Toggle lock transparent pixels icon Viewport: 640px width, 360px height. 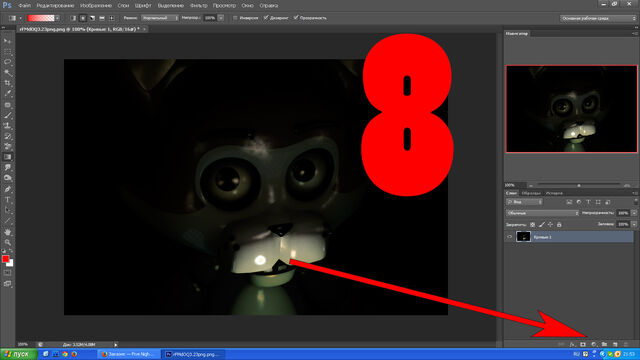point(533,224)
